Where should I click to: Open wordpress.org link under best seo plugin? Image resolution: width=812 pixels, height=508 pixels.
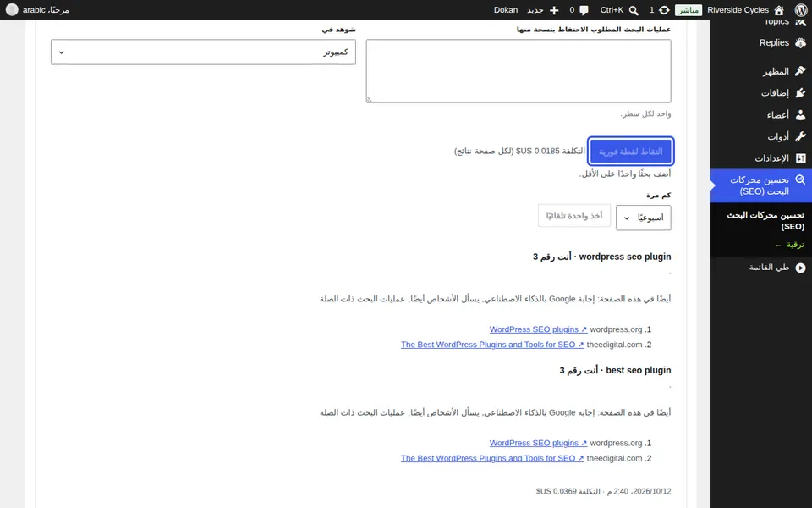[538, 443]
